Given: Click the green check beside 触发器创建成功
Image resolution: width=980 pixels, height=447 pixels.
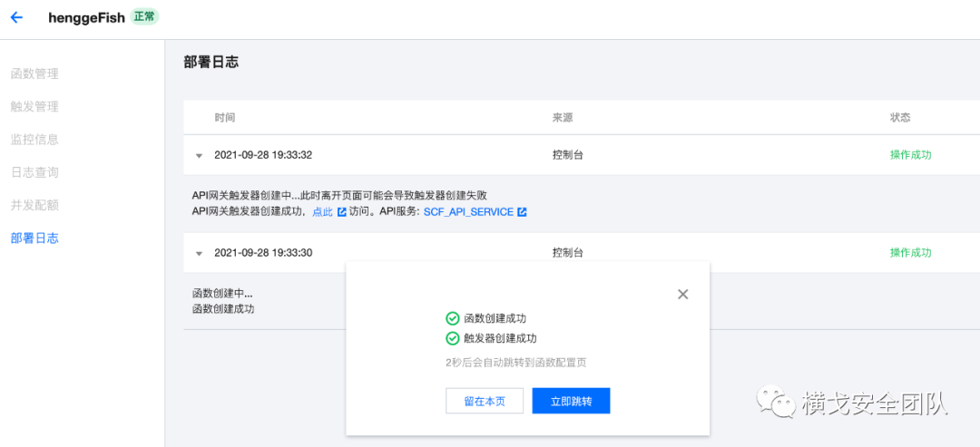Looking at the screenshot, I should (452, 338).
